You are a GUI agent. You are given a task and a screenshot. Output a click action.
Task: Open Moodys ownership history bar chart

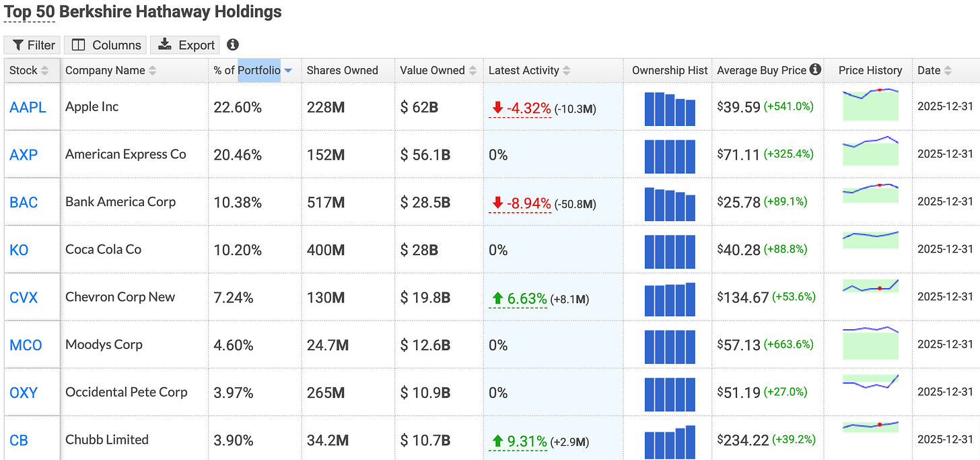pos(670,347)
